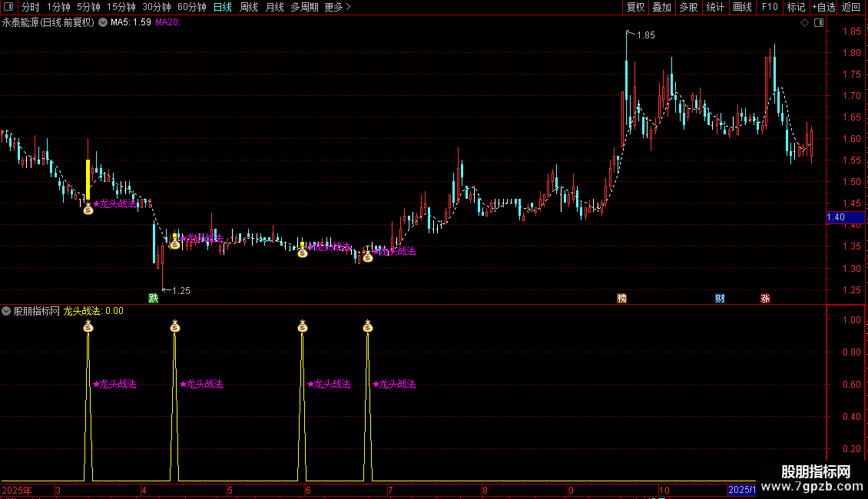Open indicator settings icon beside 永泰能源 title
This screenshot has width=868, height=499.
[x=103, y=22]
